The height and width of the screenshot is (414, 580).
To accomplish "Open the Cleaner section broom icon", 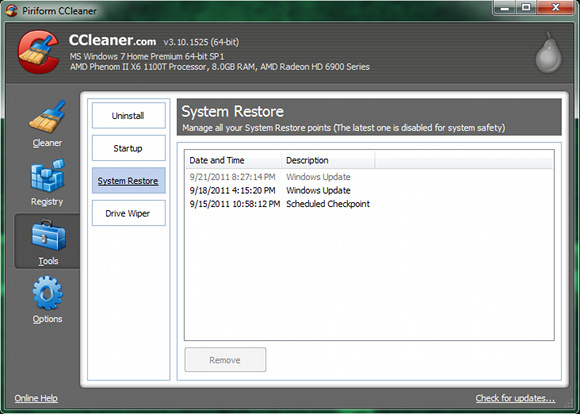I will coord(47,117).
